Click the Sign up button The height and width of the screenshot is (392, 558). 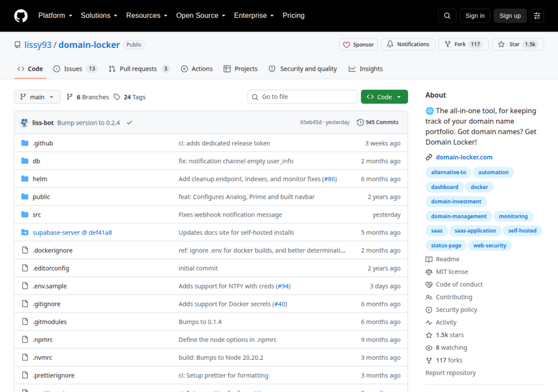tap(510, 16)
